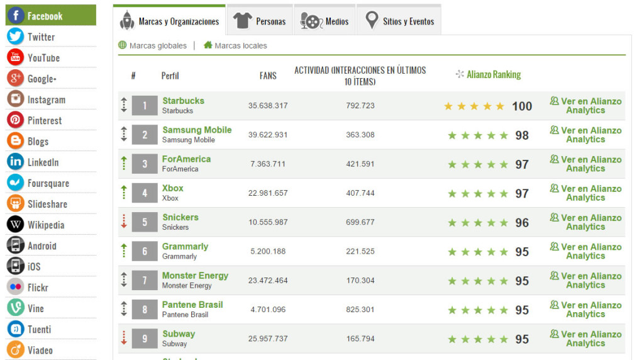Click the Tuenti label in sidebar
The image size is (644, 360).
[x=40, y=330]
